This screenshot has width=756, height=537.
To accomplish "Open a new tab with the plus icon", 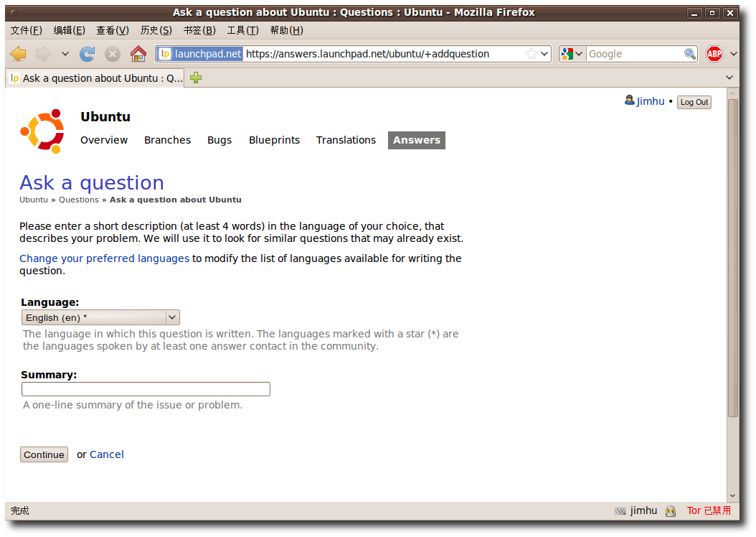I will (x=196, y=78).
